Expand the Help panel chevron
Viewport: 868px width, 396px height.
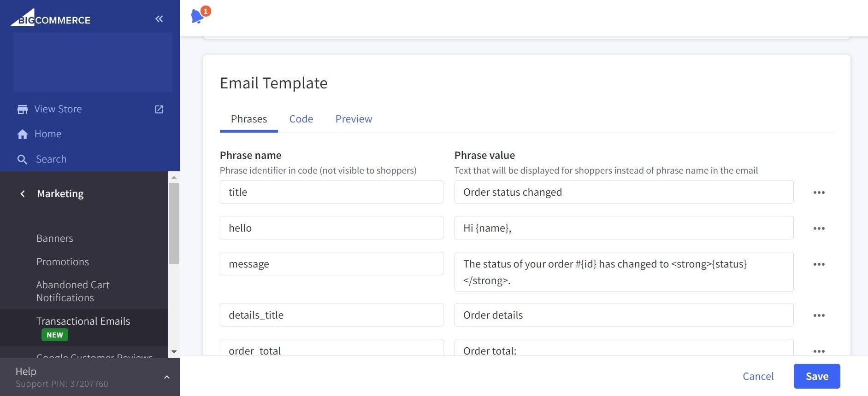pos(167,377)
